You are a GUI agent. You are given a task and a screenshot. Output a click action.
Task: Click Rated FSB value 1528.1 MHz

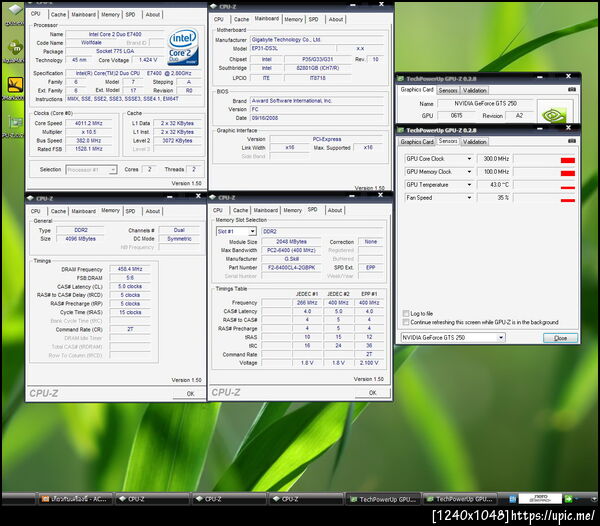89,149
